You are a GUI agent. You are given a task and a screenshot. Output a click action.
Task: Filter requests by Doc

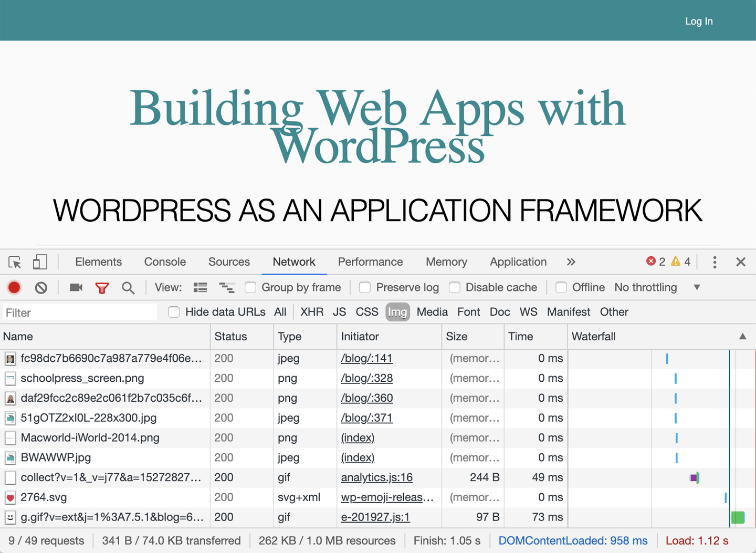pos(500,312)
